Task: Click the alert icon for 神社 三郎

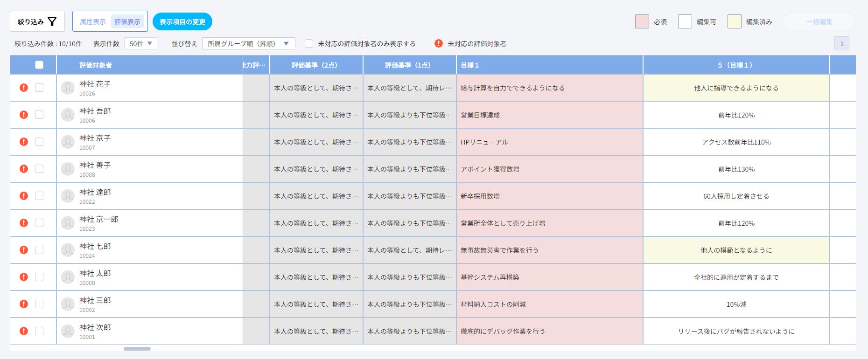Action: (x=24, y=304)
